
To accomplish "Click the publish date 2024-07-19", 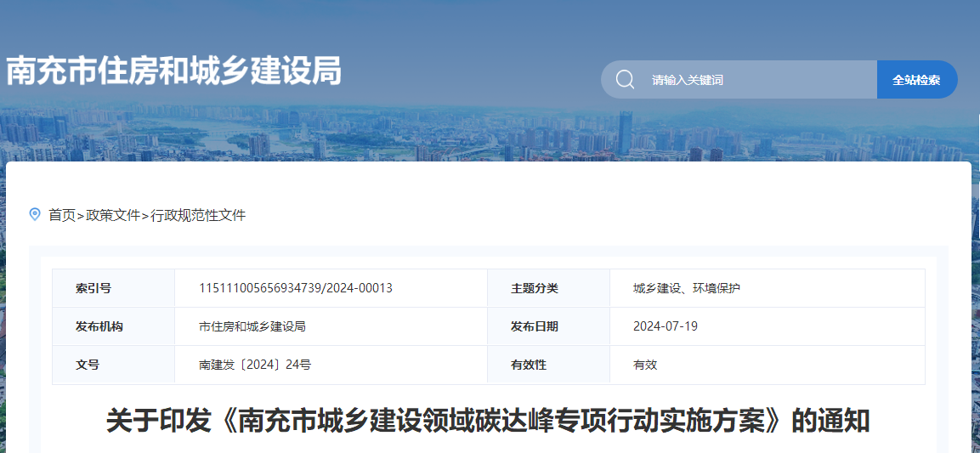I will point(665,326).
